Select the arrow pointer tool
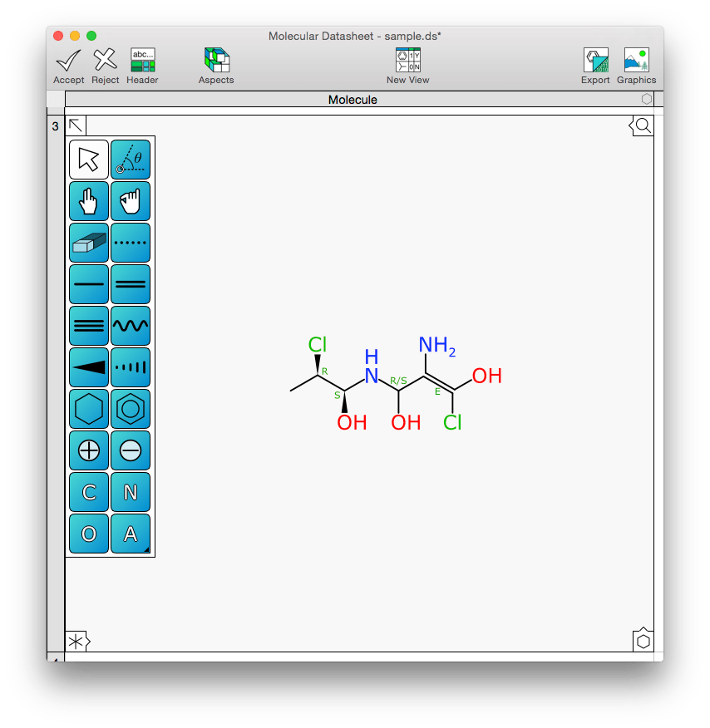 (x=89, y=160)
